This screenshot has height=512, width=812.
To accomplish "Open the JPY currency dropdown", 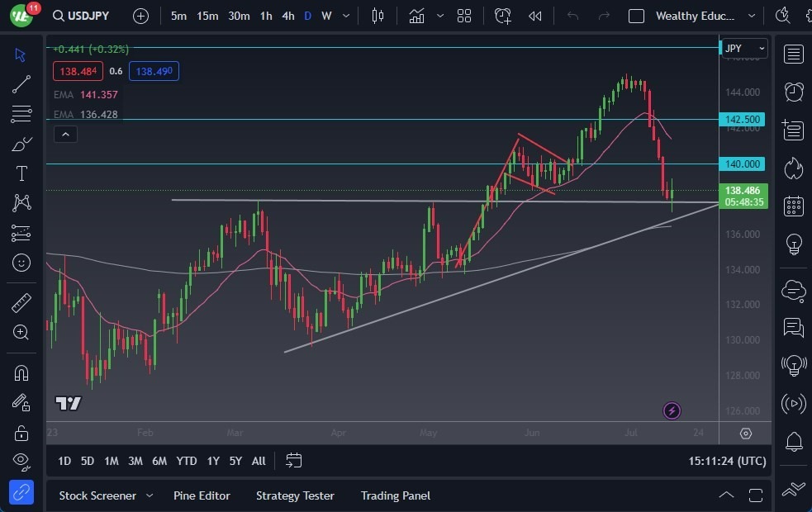I will pos(744,49).
